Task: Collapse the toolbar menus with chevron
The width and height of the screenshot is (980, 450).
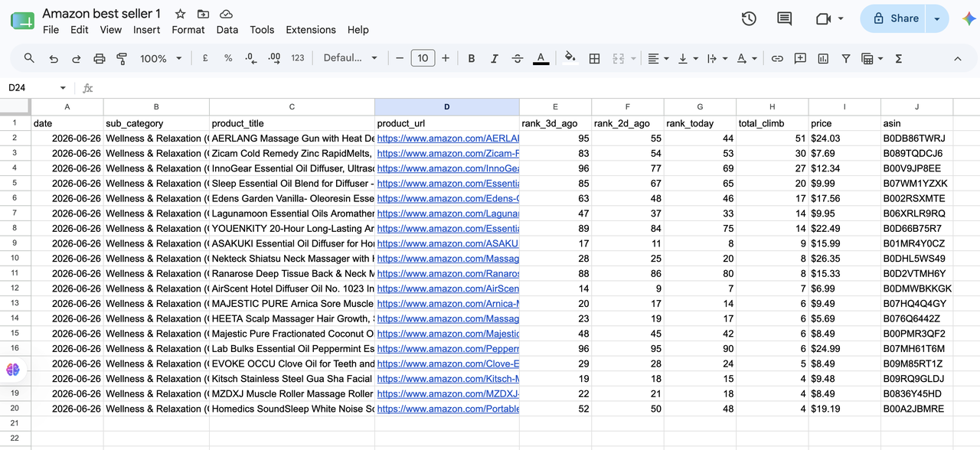Action: 957,58
